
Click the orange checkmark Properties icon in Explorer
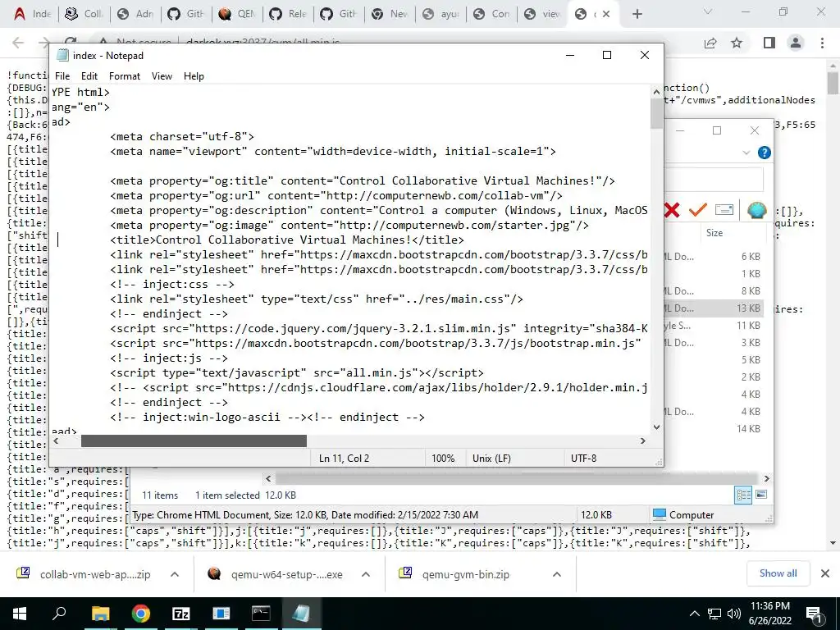click(x=697, y=209)
